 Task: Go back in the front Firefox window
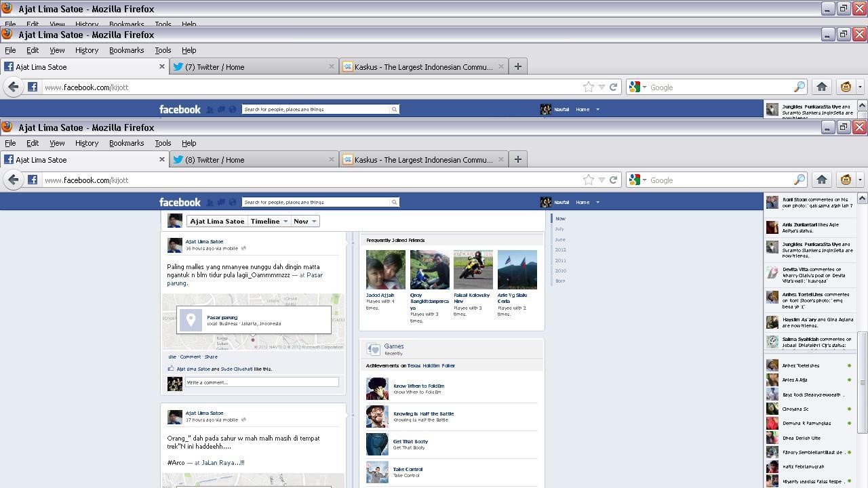14,180
